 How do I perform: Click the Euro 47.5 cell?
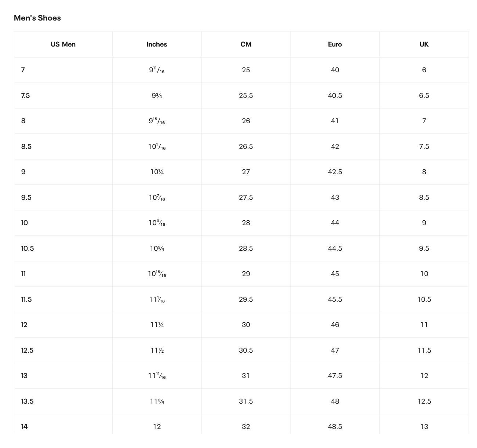(x=335, y=376)
